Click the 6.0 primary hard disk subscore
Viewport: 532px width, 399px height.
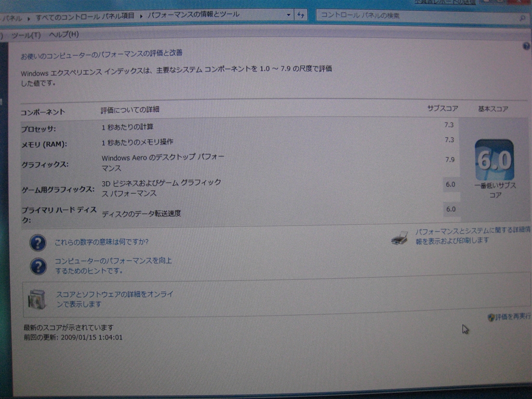pyautogui.click(x=451, y=209)
